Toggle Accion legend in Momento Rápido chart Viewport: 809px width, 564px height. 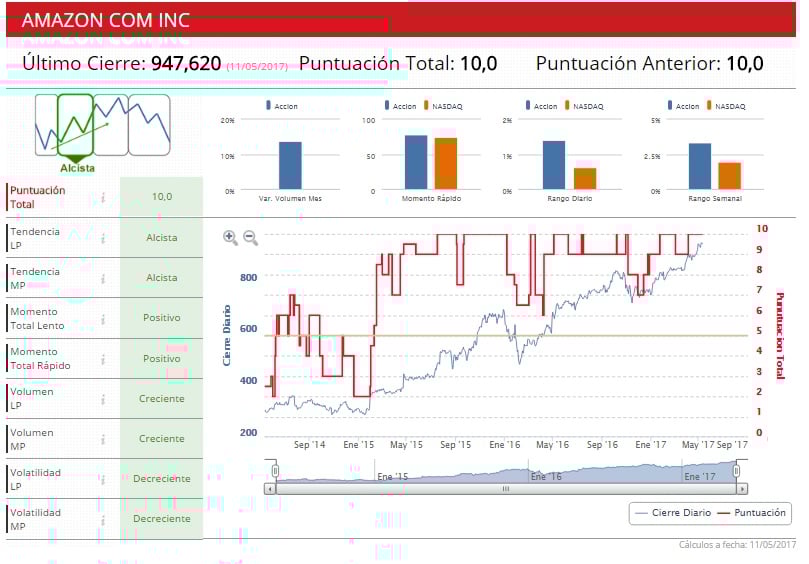pyautogui.click(x=400, y=106)
